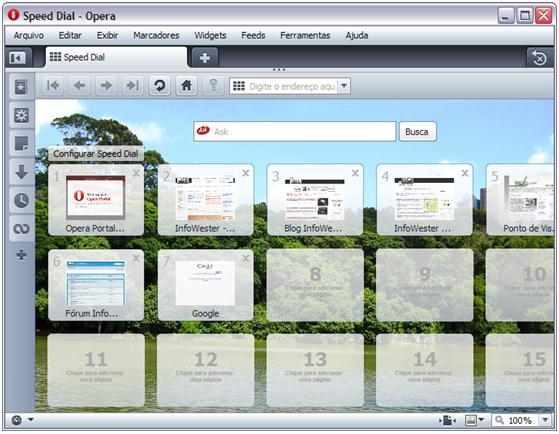Viewport: 559px width, 434px height.
Task: Open the Exibir menu
Action: [x=107, y=35]
